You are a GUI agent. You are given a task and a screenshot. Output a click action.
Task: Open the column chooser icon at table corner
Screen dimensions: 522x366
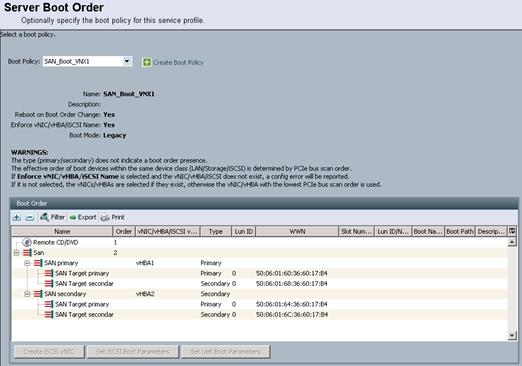coord(512,231)
